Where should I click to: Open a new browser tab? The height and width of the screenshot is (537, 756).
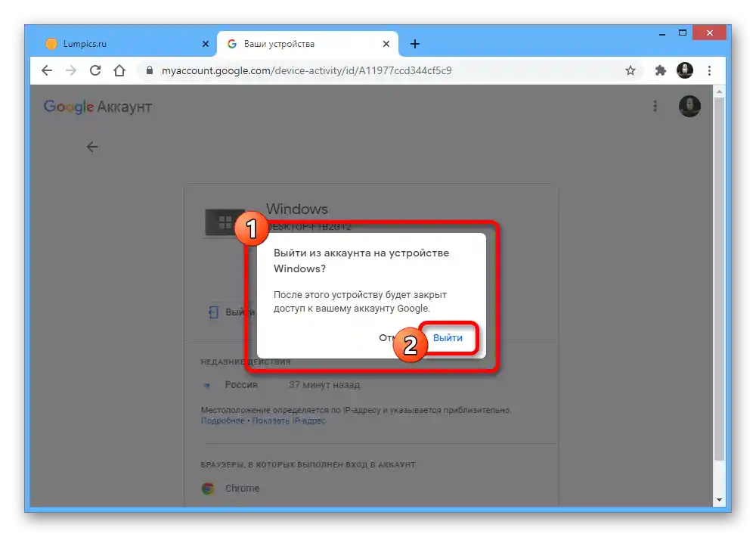[415, 44]
